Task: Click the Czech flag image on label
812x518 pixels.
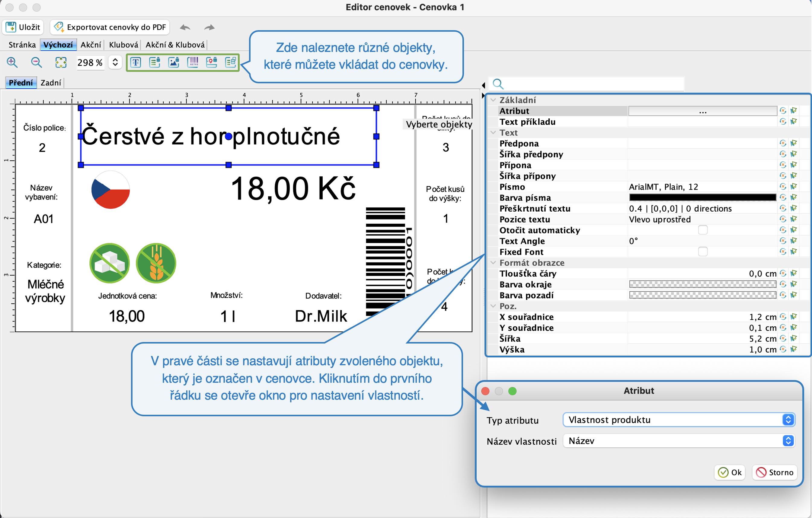Action: tap(110, 190)
